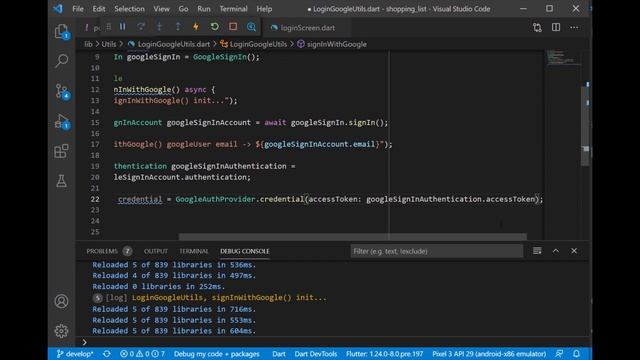This screenshot has width=640, height=360.
Task: Open the Go menu
Action: point(183,9)
